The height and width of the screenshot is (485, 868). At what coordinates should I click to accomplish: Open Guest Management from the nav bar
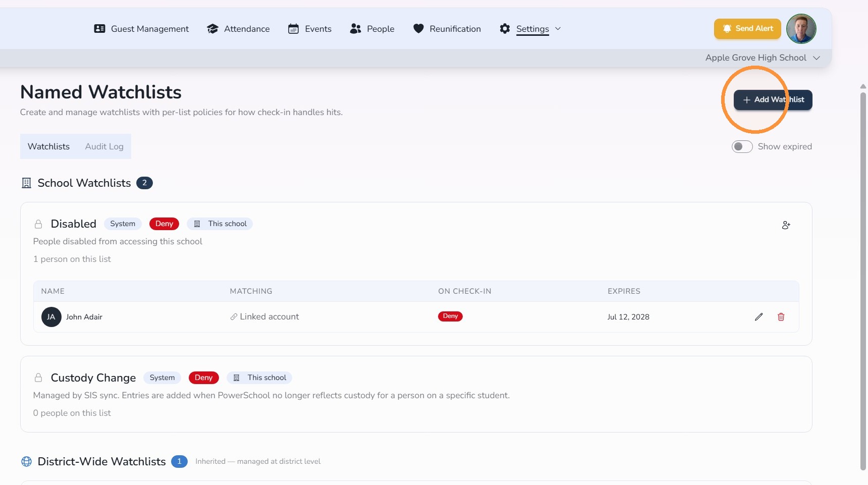coord(141,29)
